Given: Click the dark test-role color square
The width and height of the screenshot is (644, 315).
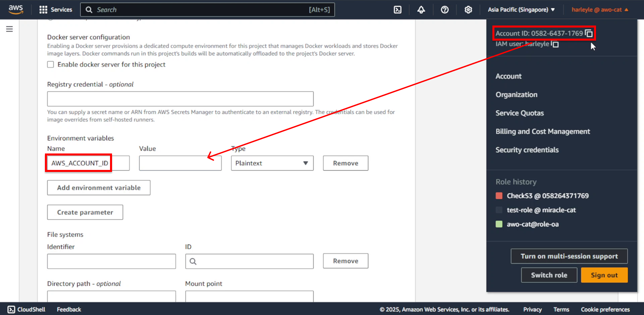Looking at the screenshot, I should pos(499,210).
